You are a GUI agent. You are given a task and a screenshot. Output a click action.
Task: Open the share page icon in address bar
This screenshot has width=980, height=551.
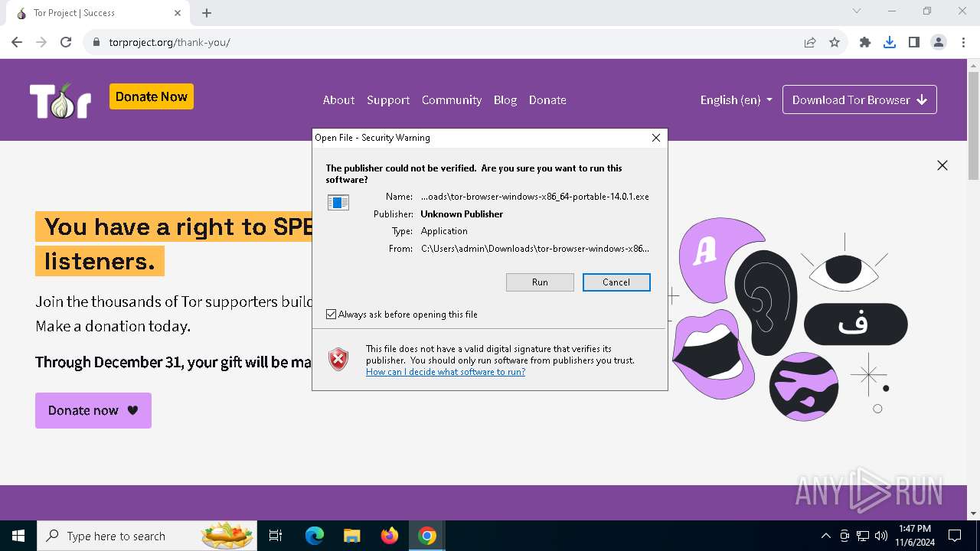tap(810, 42)
